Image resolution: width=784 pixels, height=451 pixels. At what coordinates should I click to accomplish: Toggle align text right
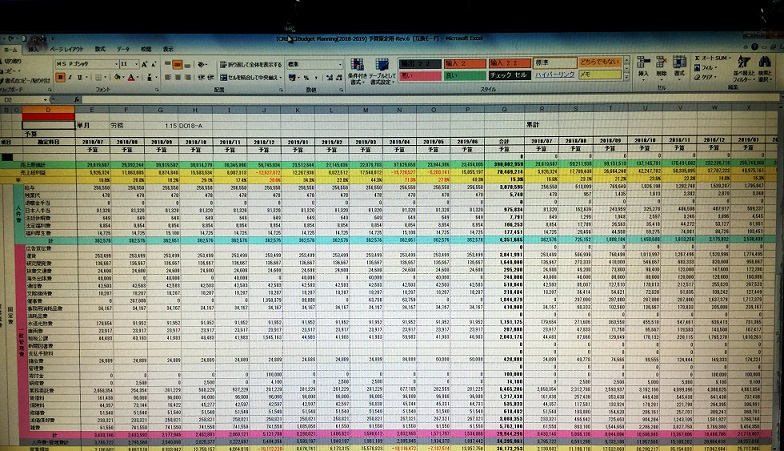[x=187, y=78]
